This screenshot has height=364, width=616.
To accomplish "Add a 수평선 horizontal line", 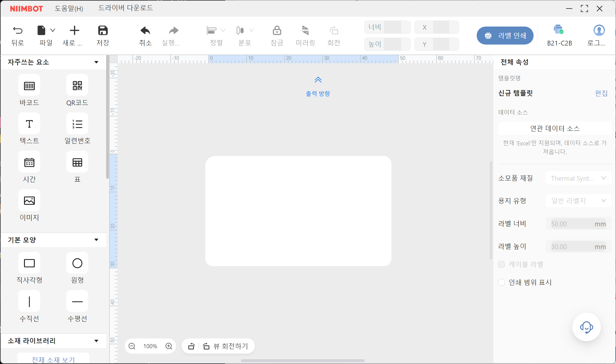I will pyautogui.click(x=77, y=301).
